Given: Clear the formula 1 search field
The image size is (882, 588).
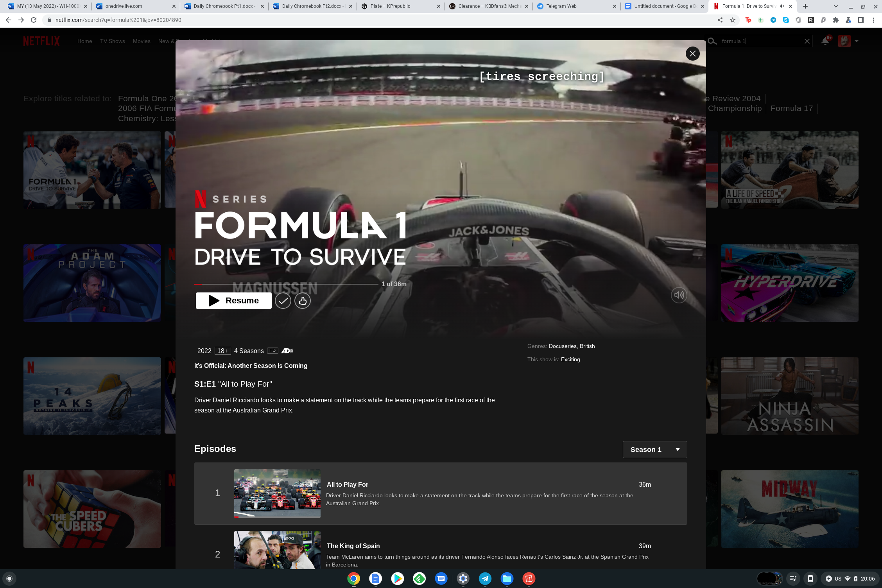Looking at the screenshot, I should coord(807,41).
